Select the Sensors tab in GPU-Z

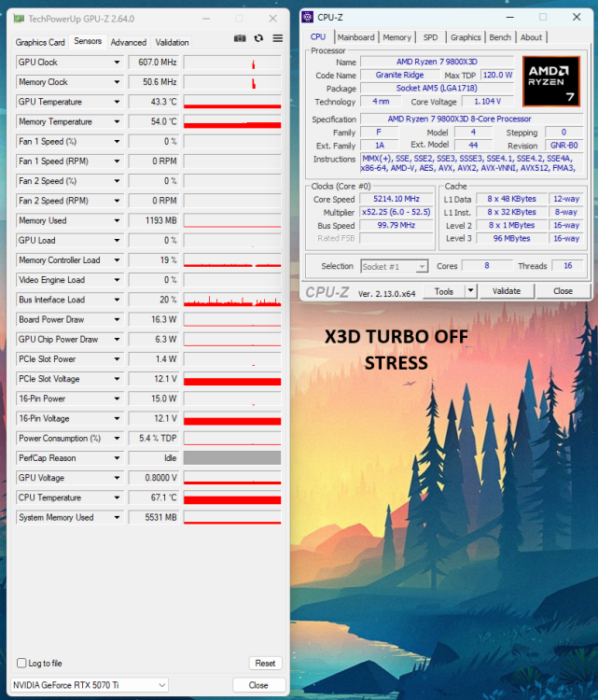(x=88, y=41)
